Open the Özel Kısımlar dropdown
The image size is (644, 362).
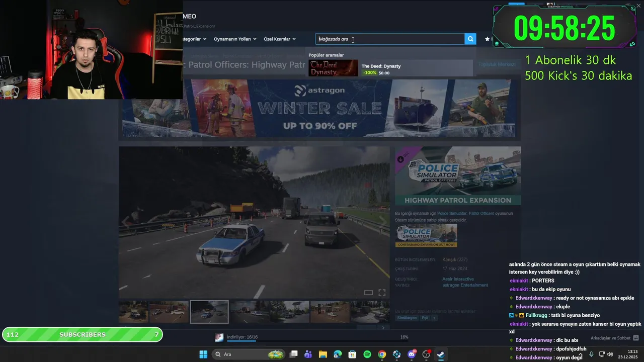click(x=280, y=39)
